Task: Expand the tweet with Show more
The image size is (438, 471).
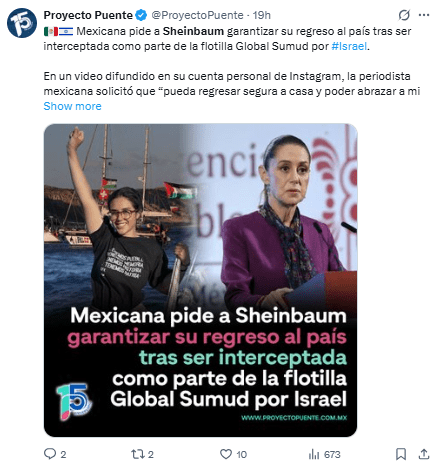Action: 72,106
